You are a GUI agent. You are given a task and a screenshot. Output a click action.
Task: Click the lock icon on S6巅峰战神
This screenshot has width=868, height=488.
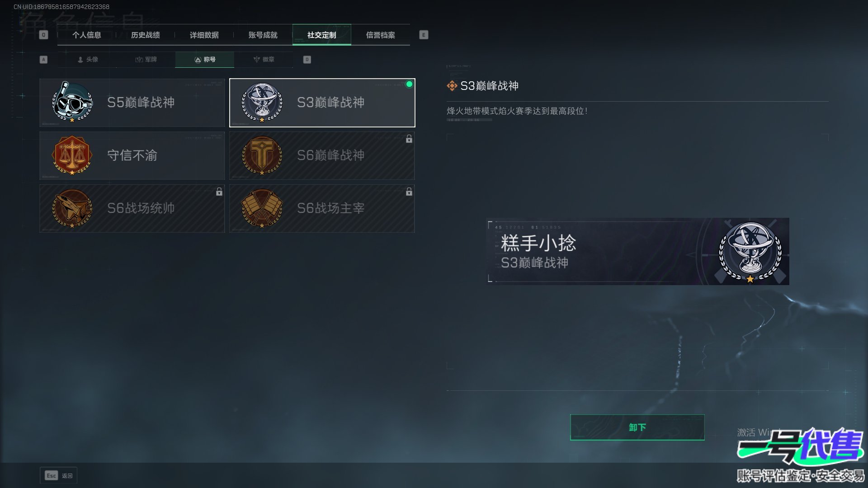pos(409,139)
